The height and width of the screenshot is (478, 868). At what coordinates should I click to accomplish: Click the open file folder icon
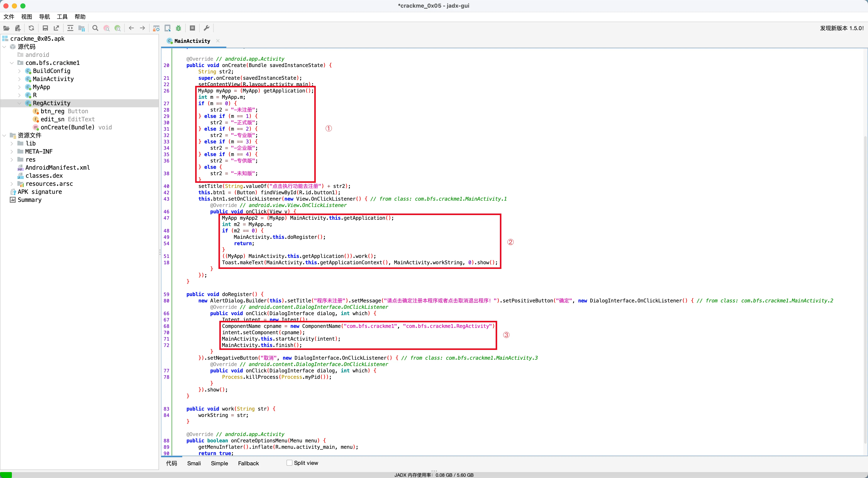pos(6,28)
